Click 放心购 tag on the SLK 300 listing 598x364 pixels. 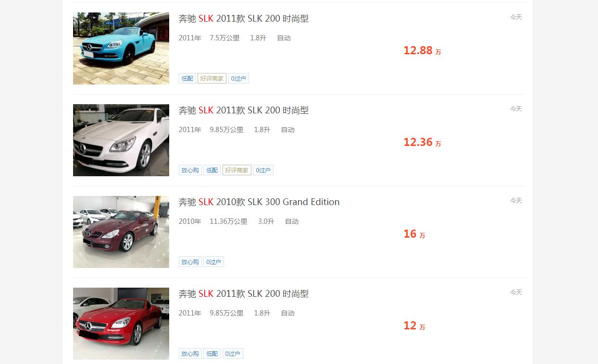point(190,262)
